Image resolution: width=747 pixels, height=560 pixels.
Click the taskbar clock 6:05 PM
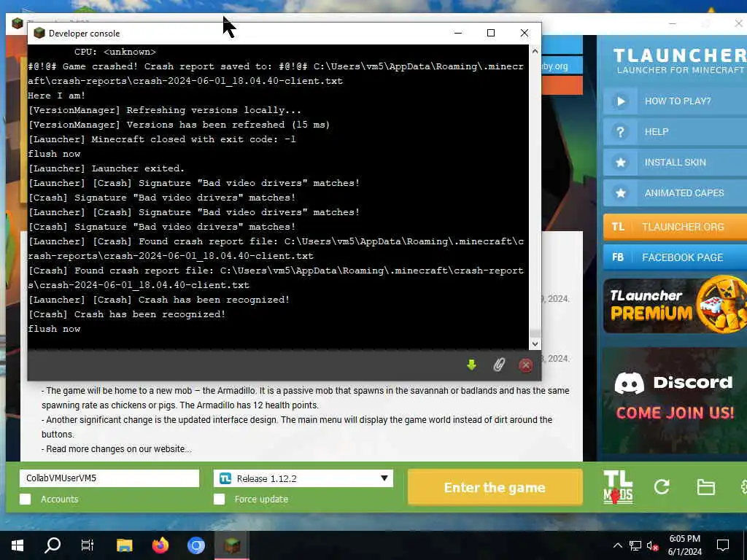[x=684, y=539]
